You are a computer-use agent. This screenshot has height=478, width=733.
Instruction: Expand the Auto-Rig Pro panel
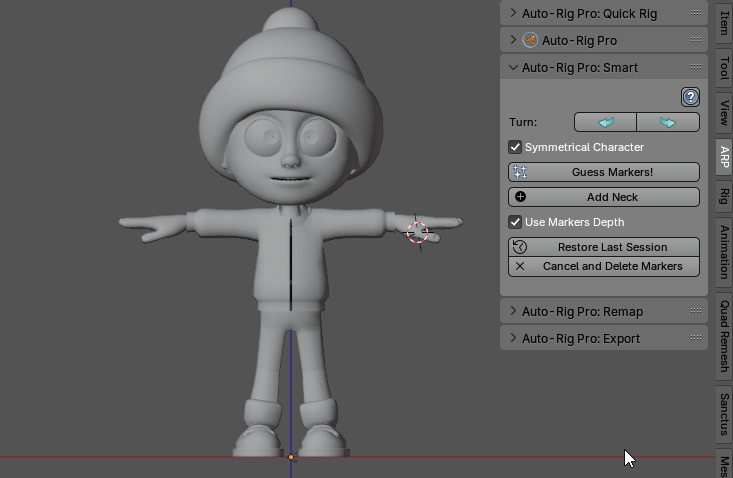pos(513,40)
